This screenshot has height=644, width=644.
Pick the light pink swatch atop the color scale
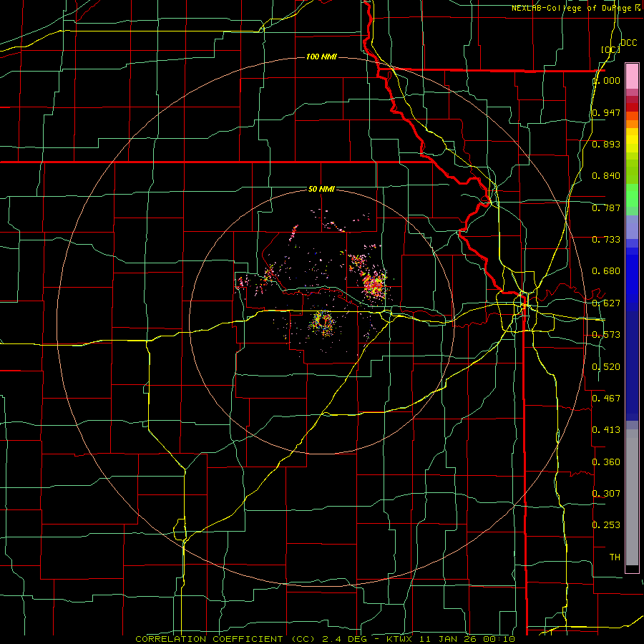[632, 76]
